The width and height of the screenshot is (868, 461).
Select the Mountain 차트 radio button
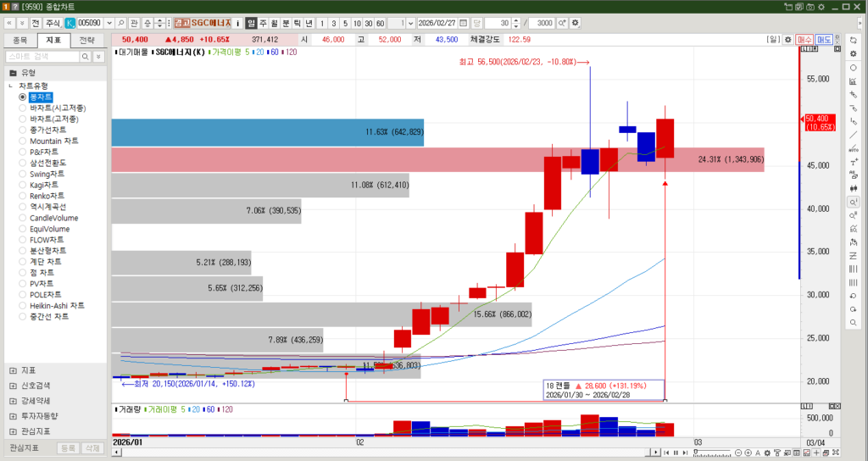(x=23, y=141)
